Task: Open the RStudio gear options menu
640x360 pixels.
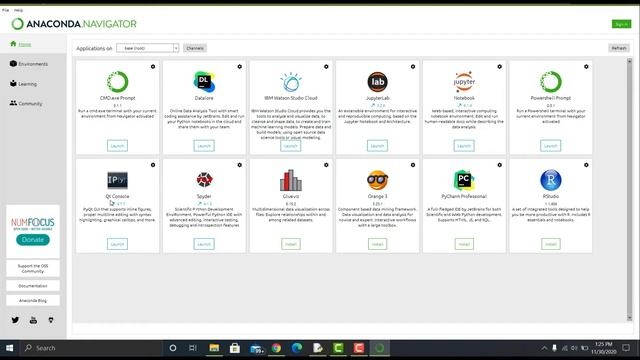Action: pos(586,165)
